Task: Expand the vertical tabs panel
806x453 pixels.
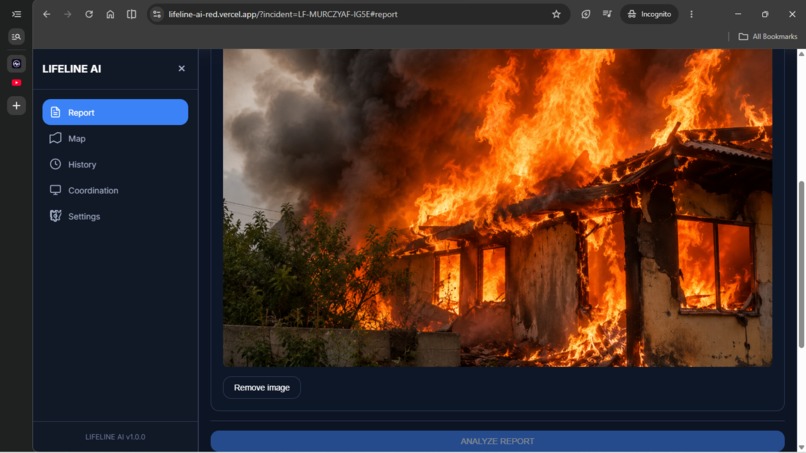Action: [16, 14]
